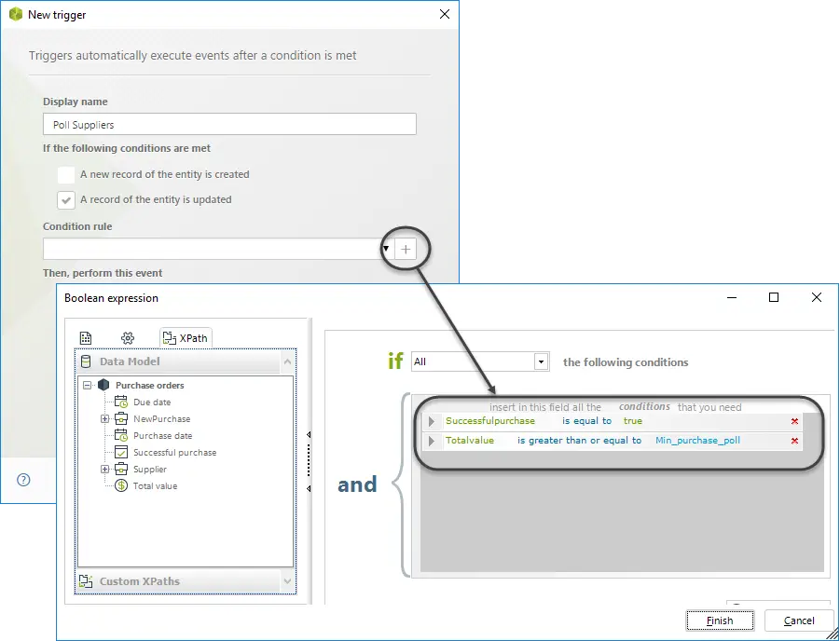Click the Custom XPaths panel icon
This screenshot has height=641, width=840.
pos(86,581)
